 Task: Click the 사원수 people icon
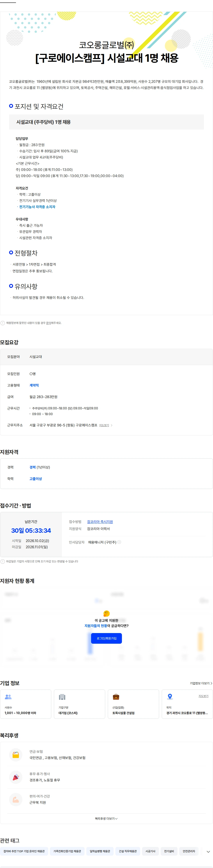pos(8,696)
